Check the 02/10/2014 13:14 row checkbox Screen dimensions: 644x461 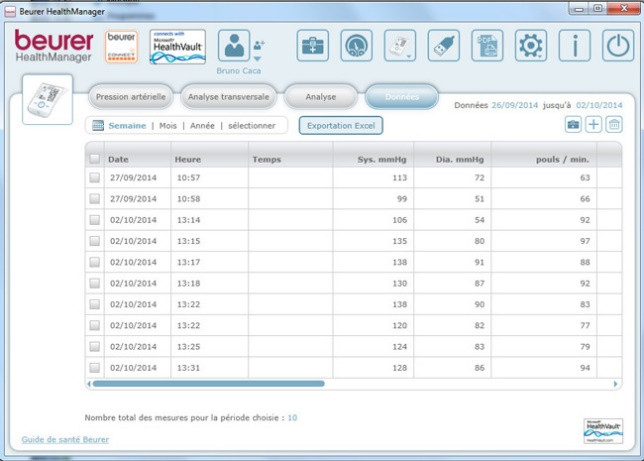pyautogui.click(x=95, y=220)
